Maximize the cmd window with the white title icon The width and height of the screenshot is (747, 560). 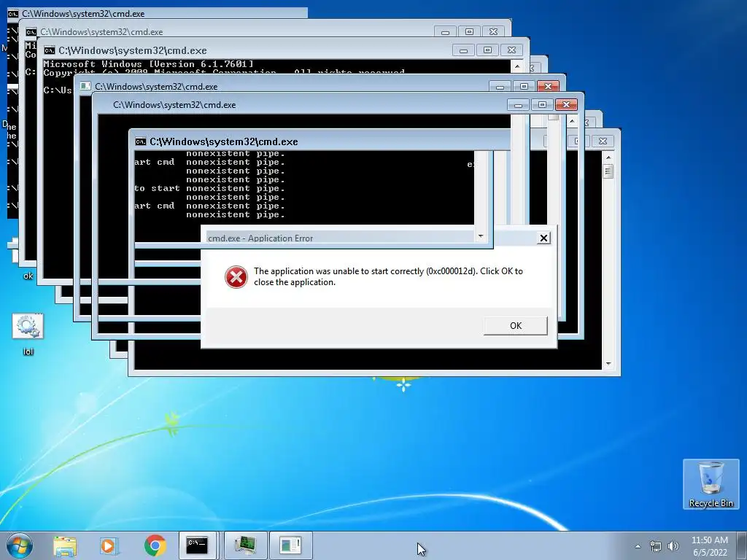coord(524,87)
